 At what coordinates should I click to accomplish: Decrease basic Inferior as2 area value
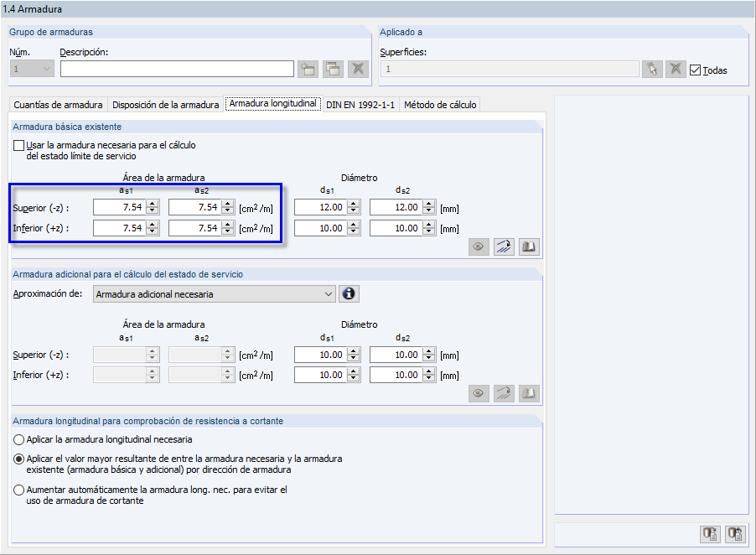click(228, 232)
